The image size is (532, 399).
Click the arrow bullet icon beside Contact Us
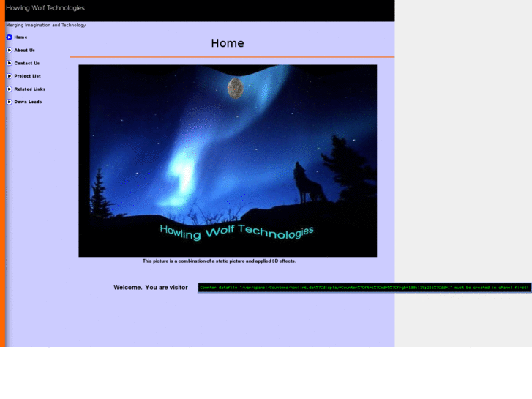[x=10, y=63]
